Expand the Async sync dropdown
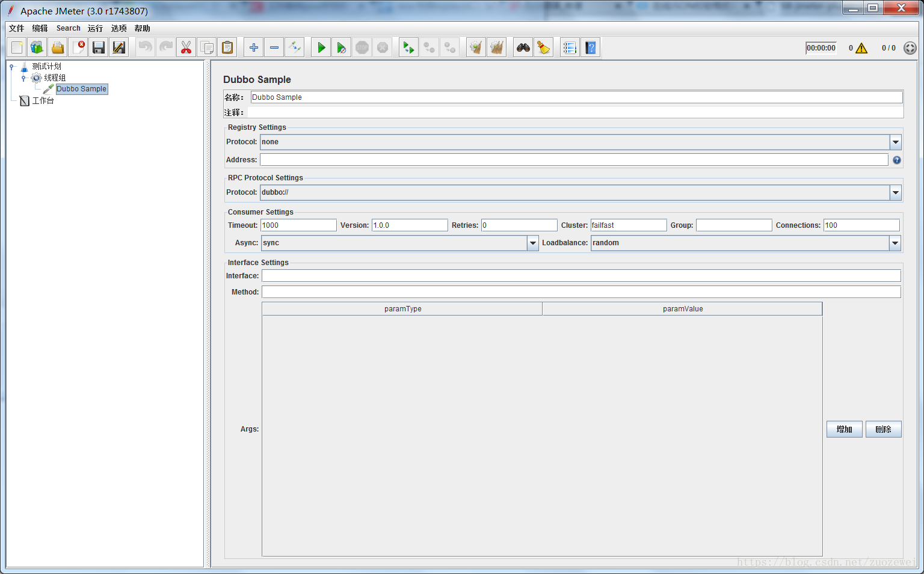The height and width of the screenshot is (574, 924). click(532, 243)
